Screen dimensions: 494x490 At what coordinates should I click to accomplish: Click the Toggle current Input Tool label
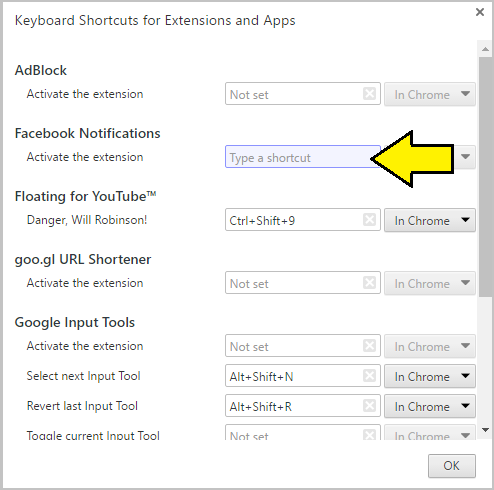pos(93,435)
